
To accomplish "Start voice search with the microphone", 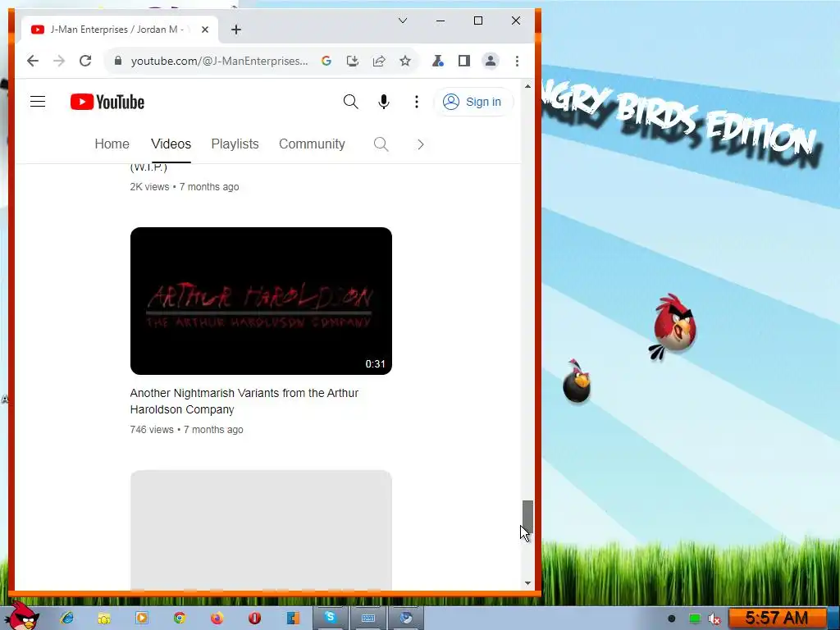I will [384, 101].
